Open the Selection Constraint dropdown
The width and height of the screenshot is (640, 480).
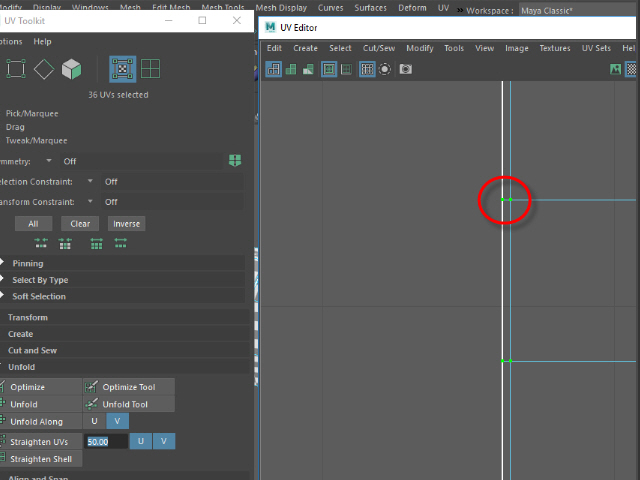pyautogui.click(x=90, y=181)
